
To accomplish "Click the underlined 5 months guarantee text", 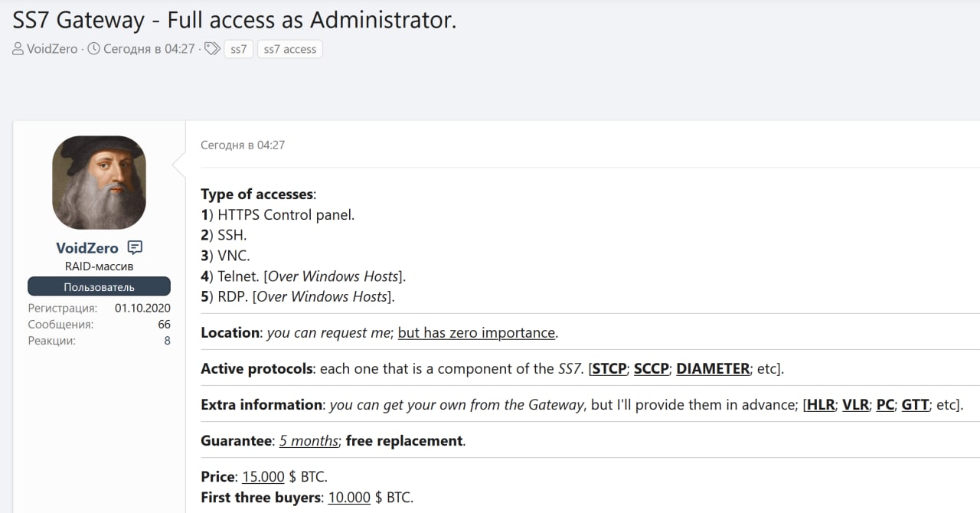I will pyautogui.click(x=309, y=440).
